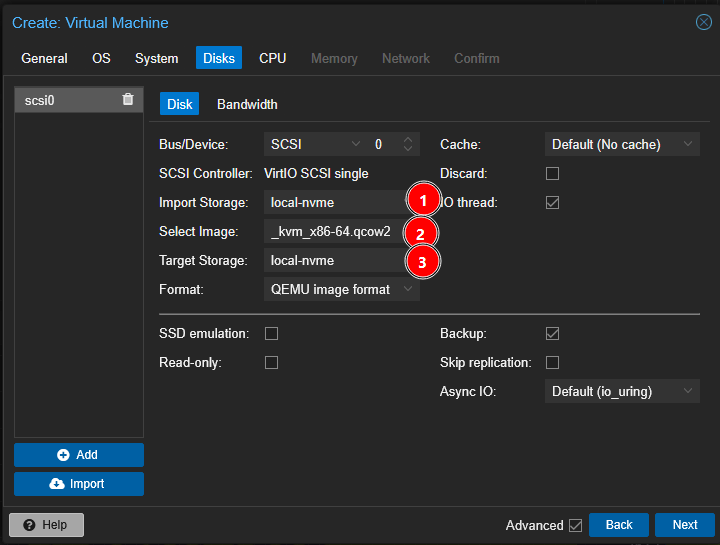The height and width of the screenshot is (545, 720).
Task: Click the Import disk button
Action: coord(79,484)
